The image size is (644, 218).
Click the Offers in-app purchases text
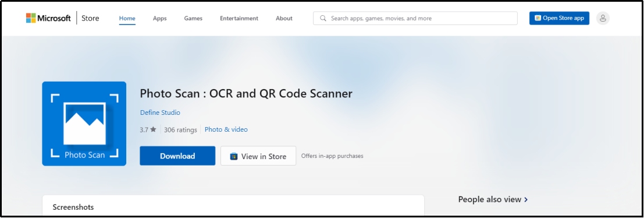[x=332, y=156]
